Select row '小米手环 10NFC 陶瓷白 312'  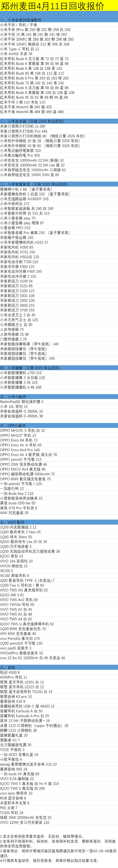point(35,44)
